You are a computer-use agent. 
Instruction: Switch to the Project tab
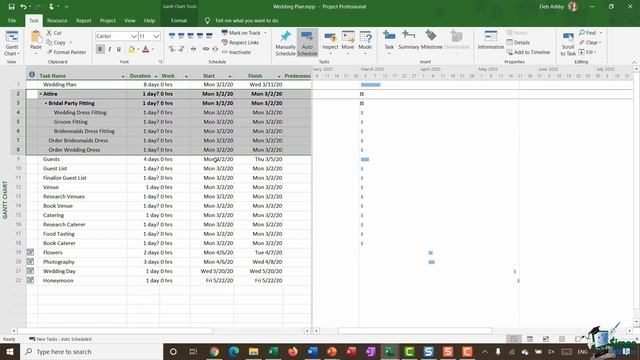(107, 20)
